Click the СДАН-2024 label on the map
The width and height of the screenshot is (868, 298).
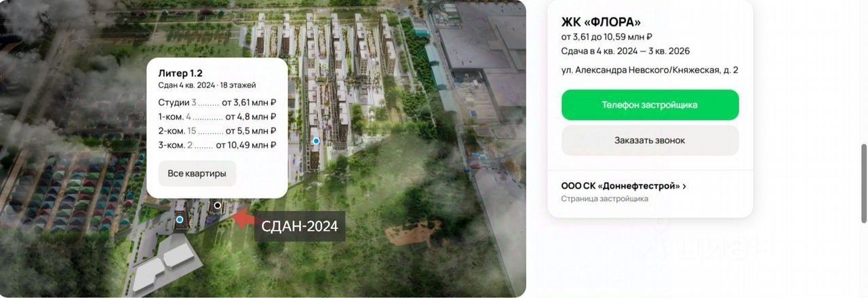click(x=300, y=226)
